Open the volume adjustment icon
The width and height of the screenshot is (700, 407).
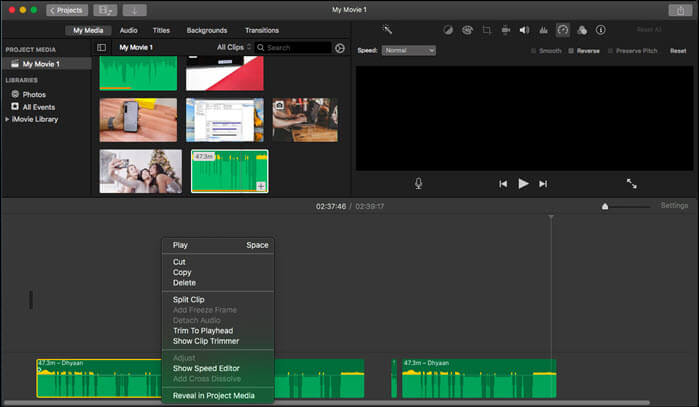pyautogui.click(x=525, y=30)
